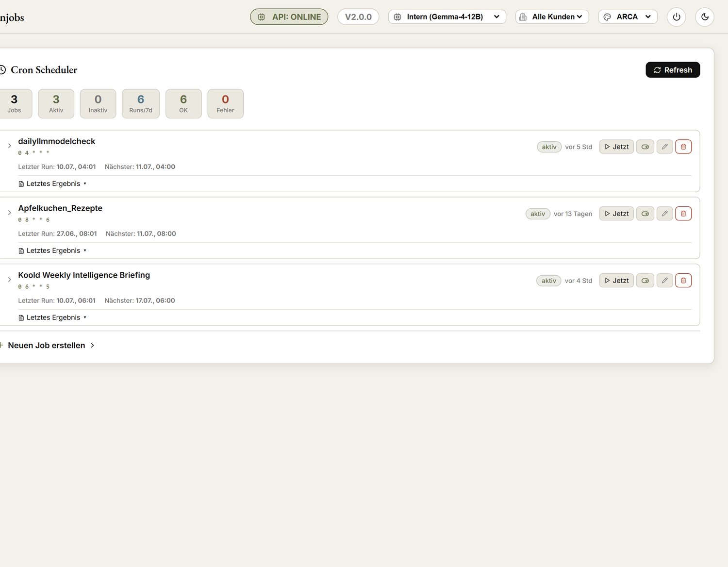Screen dimensions: 728x567
Task: Edit the Apfelkuchen_Rezepte job with pencil icon
Action: [664, 214]
